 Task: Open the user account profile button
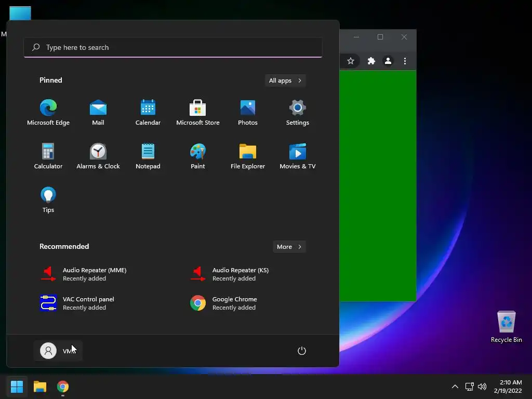pyautogui.click(x=58, y=351)
